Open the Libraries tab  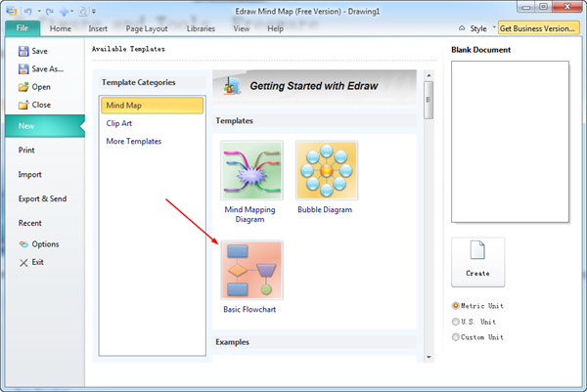201,28
